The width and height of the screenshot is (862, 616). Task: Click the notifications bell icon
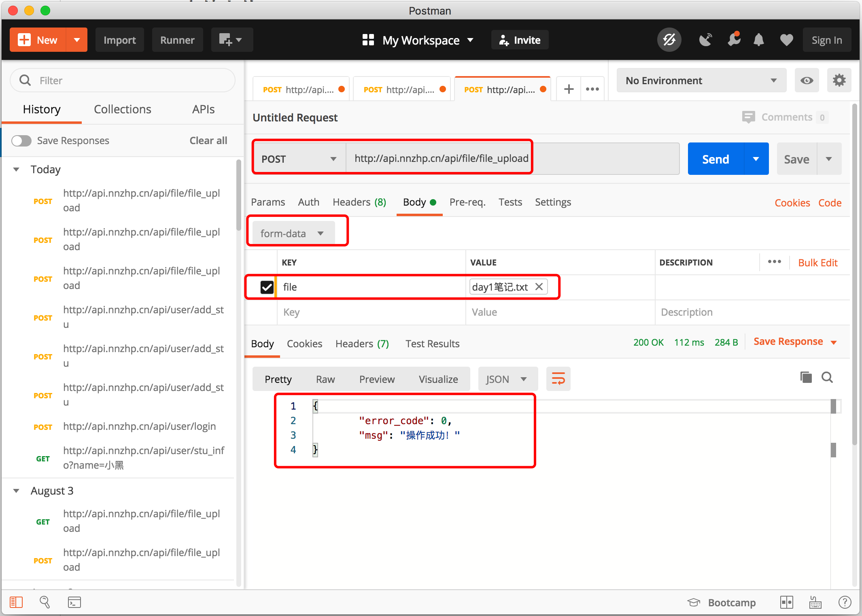[759, 40]
